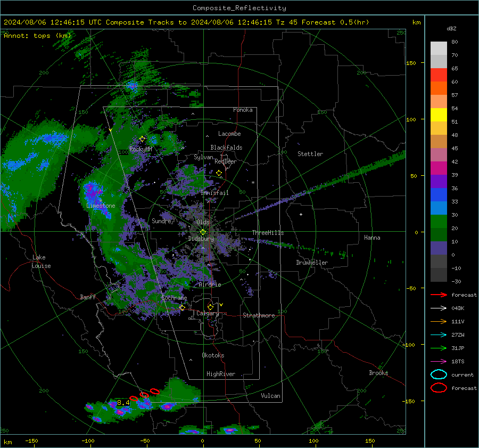Select the Brooks town label
Viewport: 479px width, 448px height.
(378, 373)
